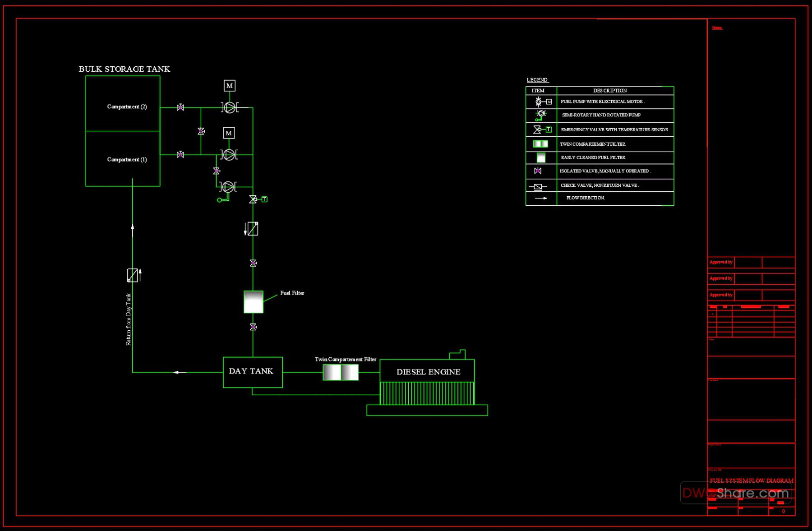Click the first Approved by field in the title block
Viewport: 812px width, 531px height.
(x=721, y=262)
